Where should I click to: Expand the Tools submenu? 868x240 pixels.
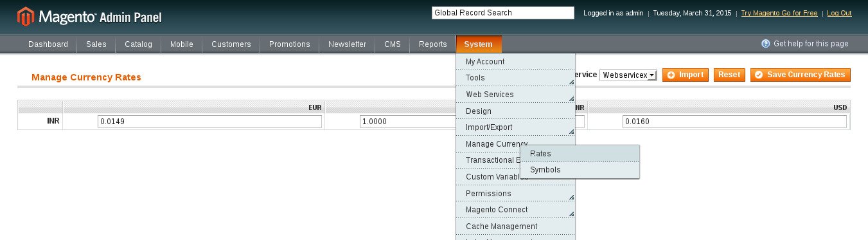tap(515, 78)
